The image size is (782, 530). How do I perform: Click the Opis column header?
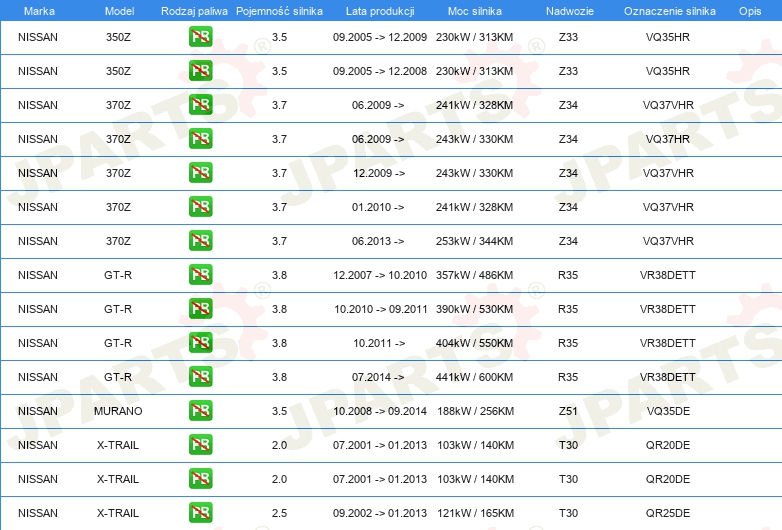pyautogui.click(x=750, y=11)
